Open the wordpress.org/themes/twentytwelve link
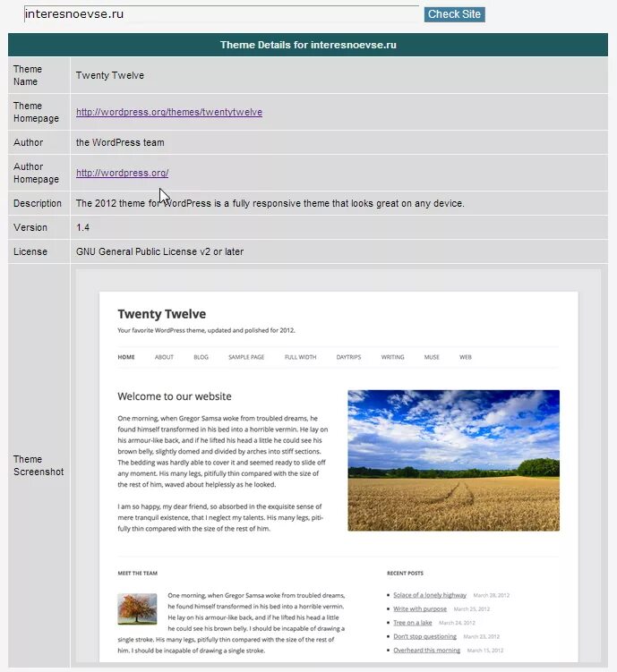 tap(169, 112)
